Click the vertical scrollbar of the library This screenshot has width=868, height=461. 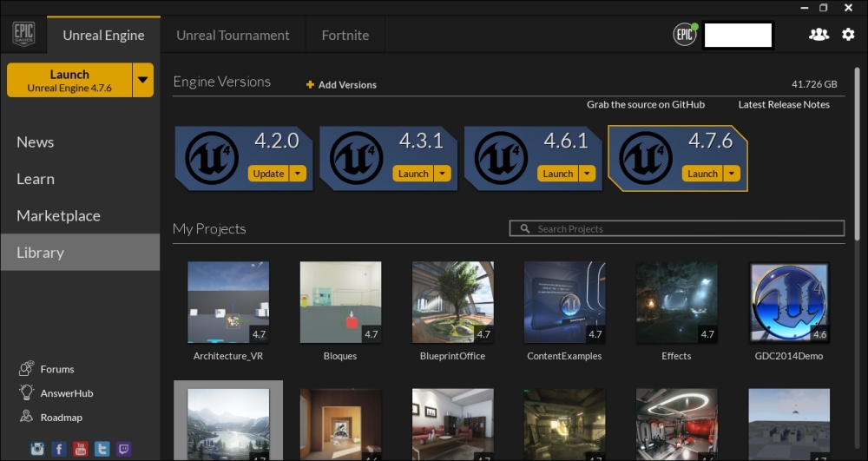pyautogui.click(x=858, y=154)
